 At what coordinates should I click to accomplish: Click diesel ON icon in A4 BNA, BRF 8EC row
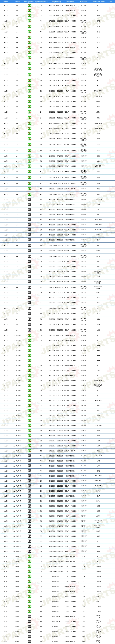click(29, 225)
